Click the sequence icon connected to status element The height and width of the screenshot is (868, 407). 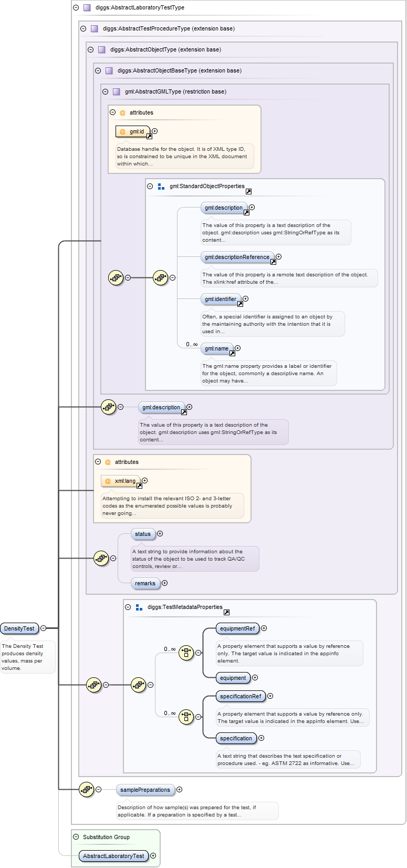[101, 558]
